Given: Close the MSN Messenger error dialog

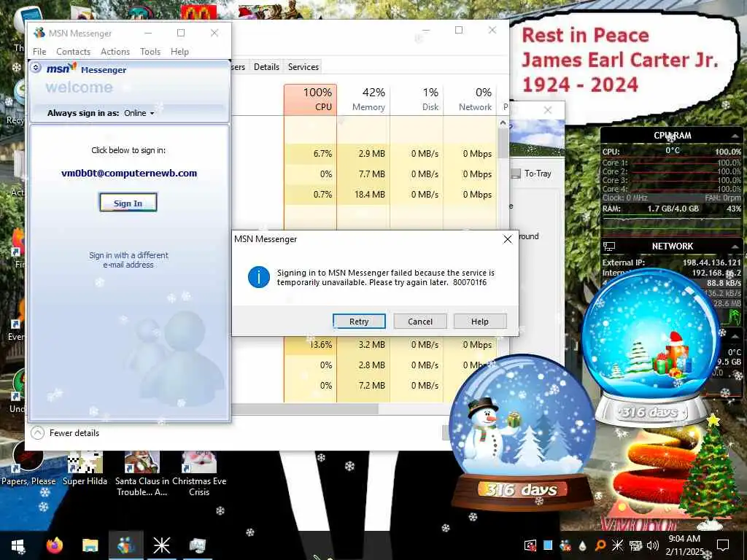Looking at the screenshot, I should (x=508, y=239).
